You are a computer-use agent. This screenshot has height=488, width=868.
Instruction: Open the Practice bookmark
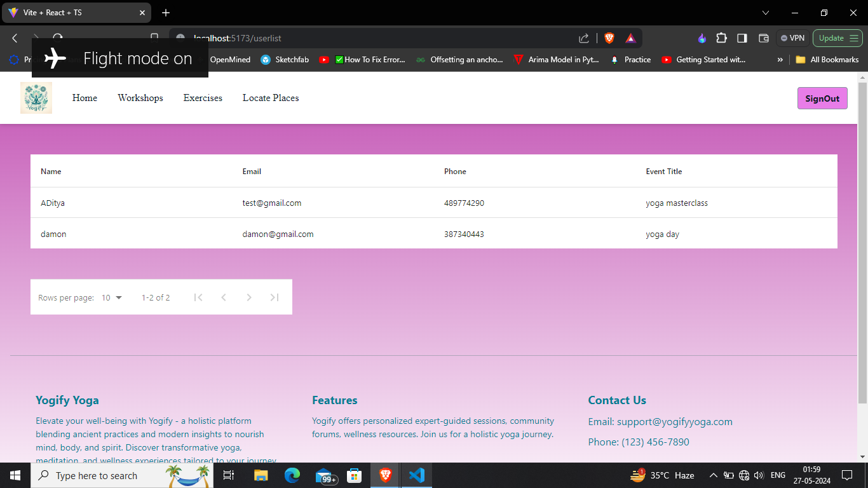pos(630,60)
